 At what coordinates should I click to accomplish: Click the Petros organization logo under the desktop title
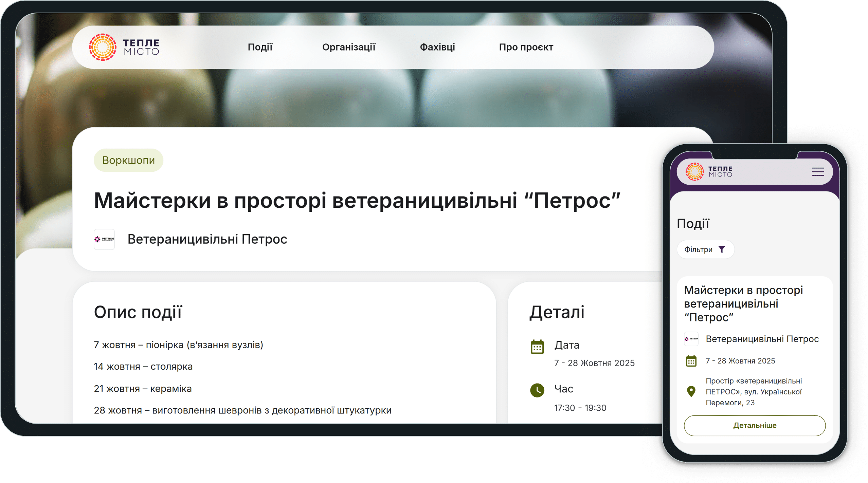104,239
